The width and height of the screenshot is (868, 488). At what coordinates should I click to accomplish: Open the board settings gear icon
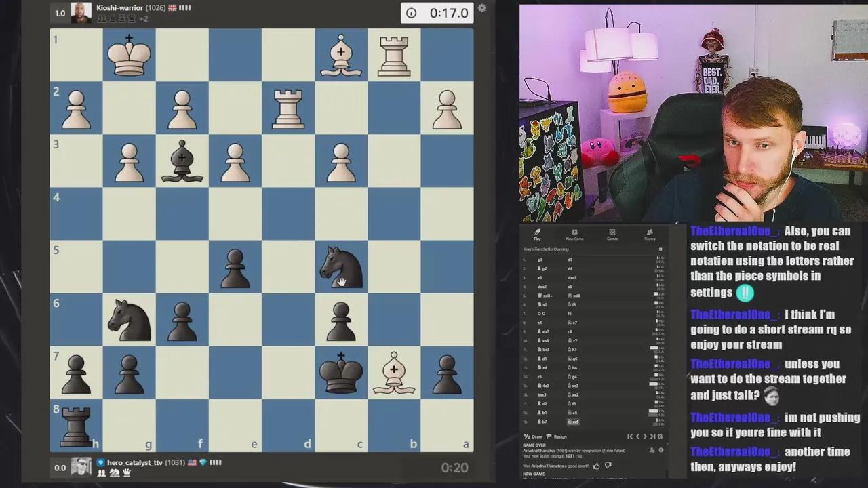pyautogui.click(x=481, y=8)
